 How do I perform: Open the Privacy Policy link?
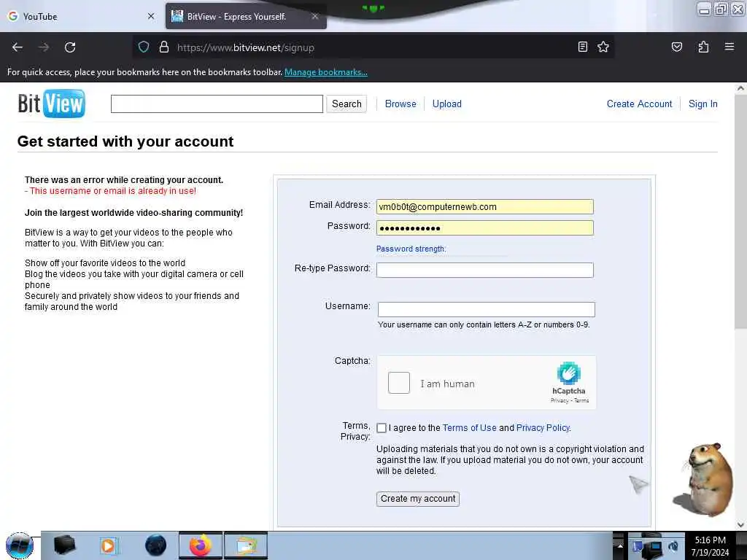pos(543,427)
